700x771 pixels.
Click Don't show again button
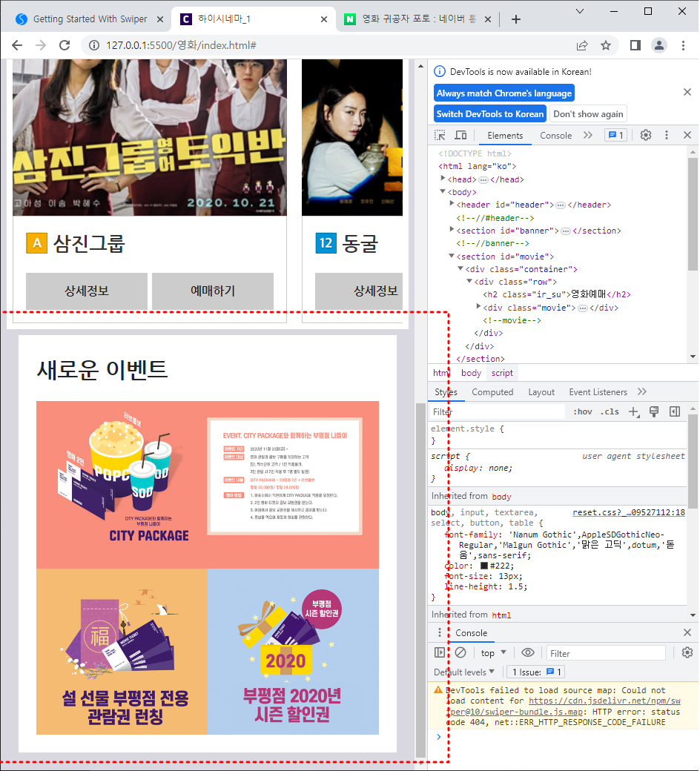tap(588, 114)
